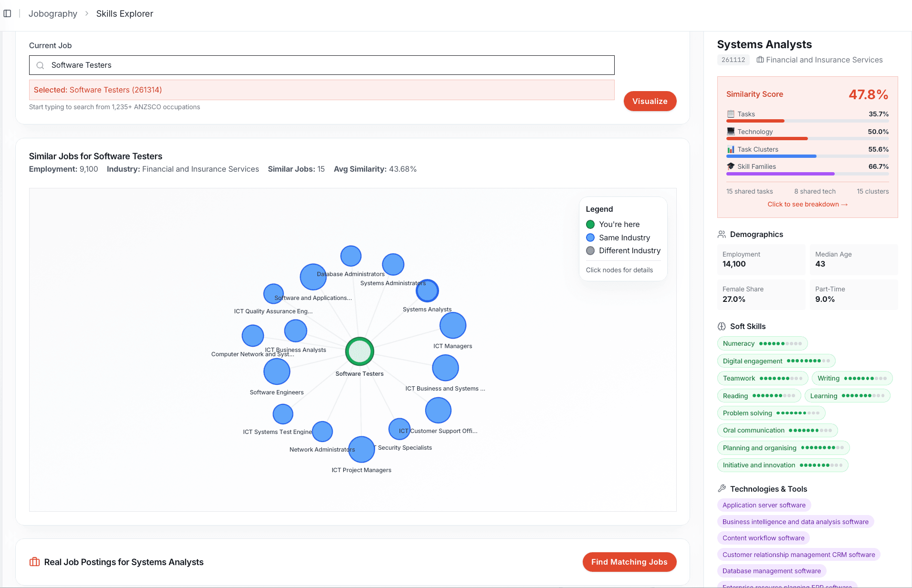Image resolution: width=912 pixels, height=588 pixels.
Task: Select the Network Administrators node
Action: [x=322, y=432]
